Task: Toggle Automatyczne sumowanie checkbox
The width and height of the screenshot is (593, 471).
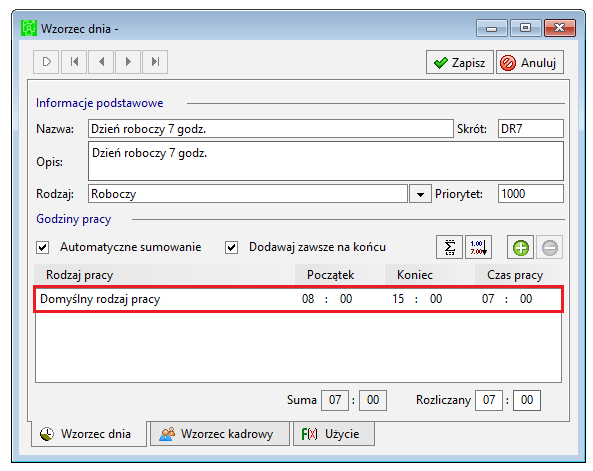Action: [x=43, y=247]
